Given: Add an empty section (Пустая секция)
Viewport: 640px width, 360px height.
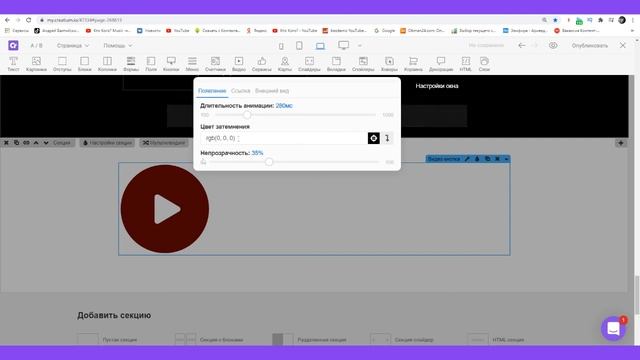Looking at the screenshot, I should tap(107, 339).
